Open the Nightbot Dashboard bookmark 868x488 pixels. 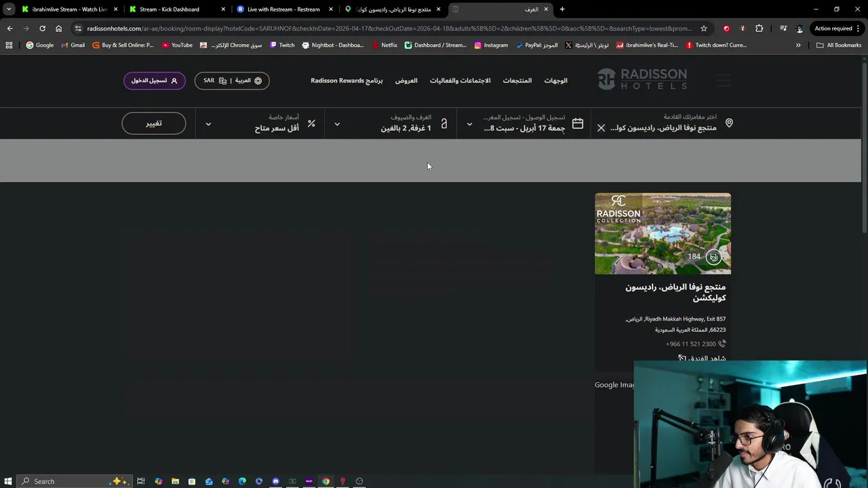(333, 45)
